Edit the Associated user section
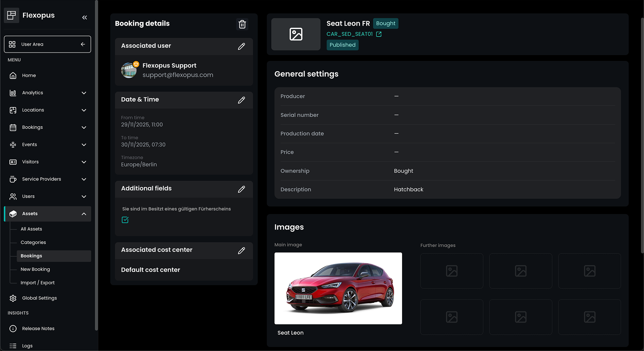The image size is (644, 351). click(x=241, y=46)
